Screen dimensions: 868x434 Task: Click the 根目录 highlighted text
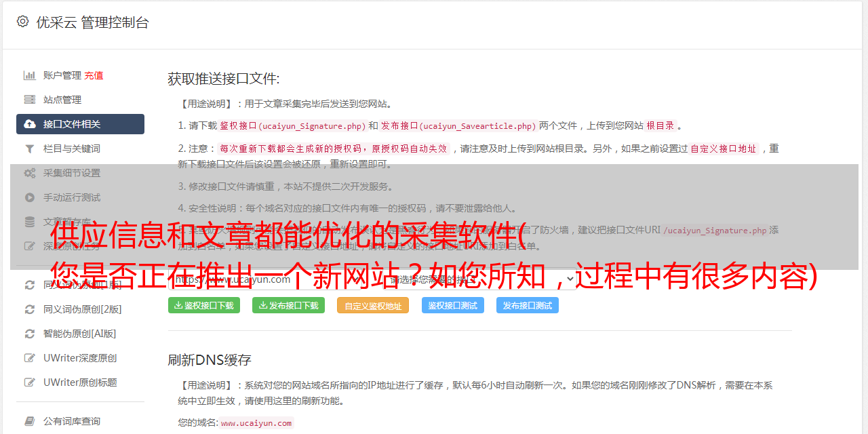click(x=660, y=125)
